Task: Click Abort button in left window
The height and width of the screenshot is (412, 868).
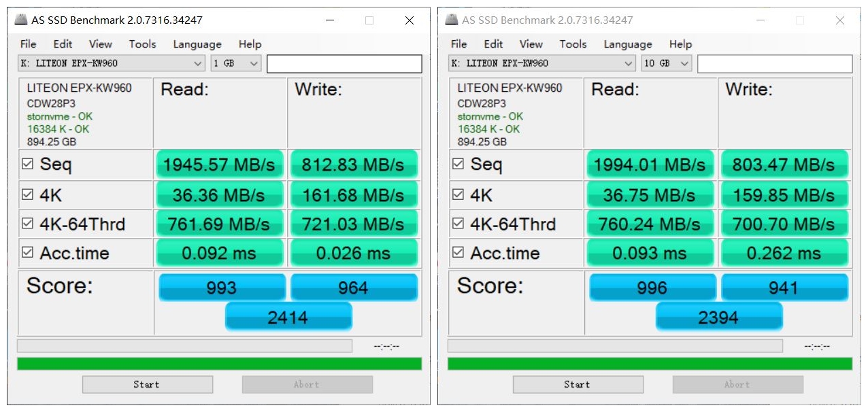Action: 307,384
